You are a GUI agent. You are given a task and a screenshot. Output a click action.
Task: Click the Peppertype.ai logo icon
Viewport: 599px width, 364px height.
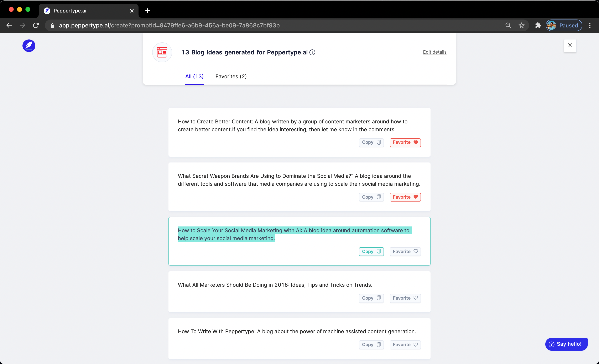click(x=29, y=45)
